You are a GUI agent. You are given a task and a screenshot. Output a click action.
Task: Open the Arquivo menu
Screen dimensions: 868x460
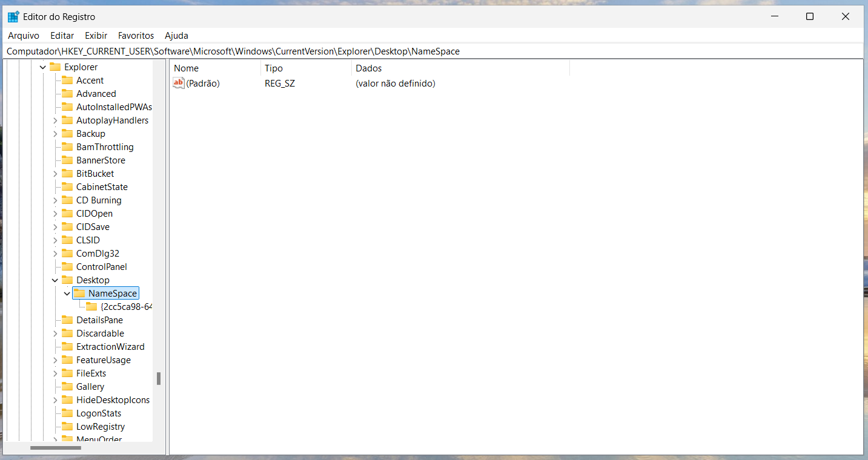tap(24, 36)
